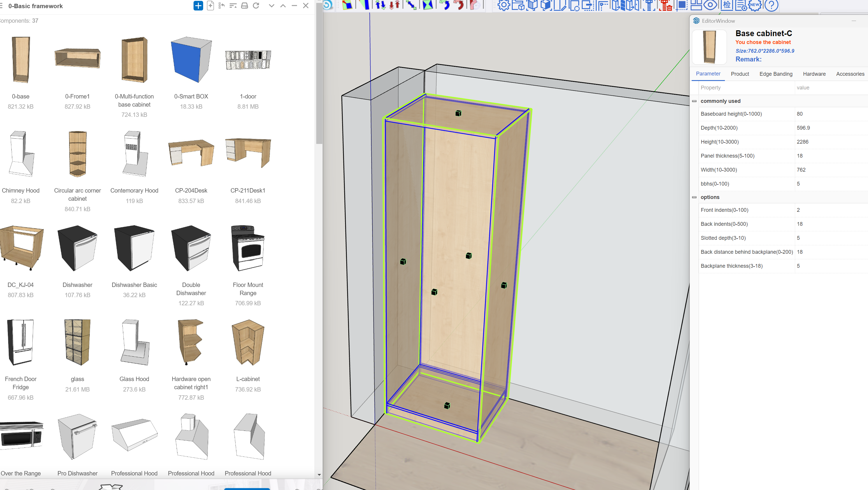Open the settings gear icon on the toolbar

coord(503,5)
